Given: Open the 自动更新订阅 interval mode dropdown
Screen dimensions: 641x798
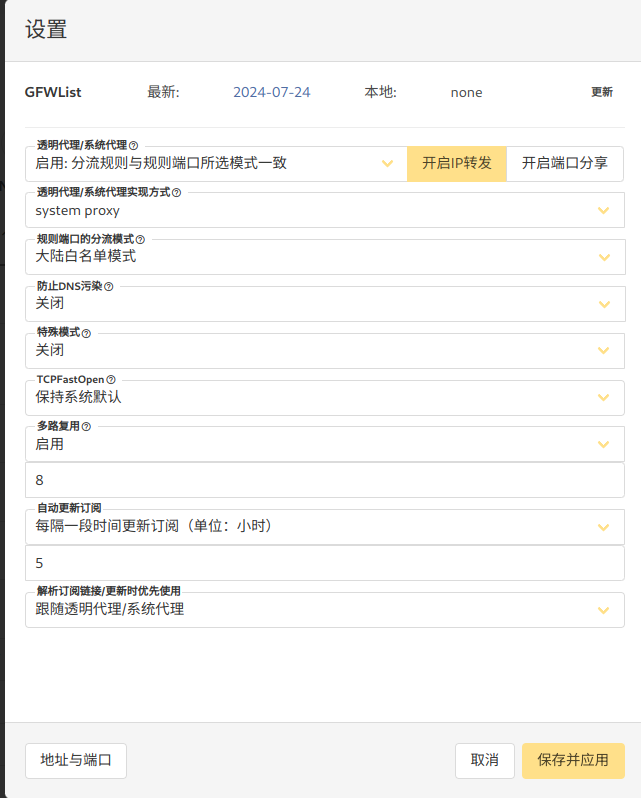Looking at the screenshot, I should click(x=324, y=526).
